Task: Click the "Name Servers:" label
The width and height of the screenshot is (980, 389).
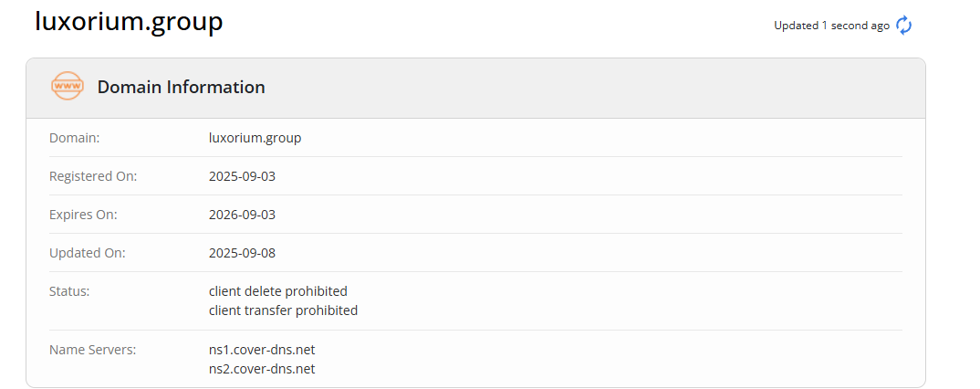Action: [92, 349]
